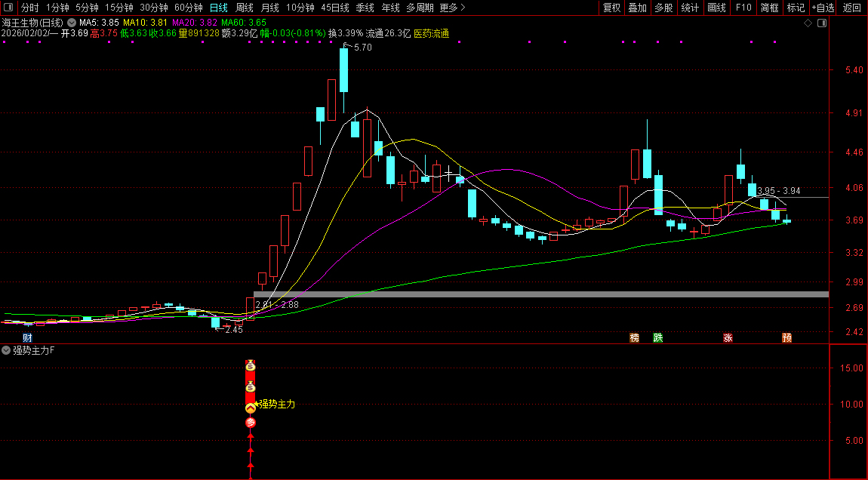Click the 财 financial event marker icon
Image resolution: width=868 pixels, height=480 pixels.
(27, 337)
